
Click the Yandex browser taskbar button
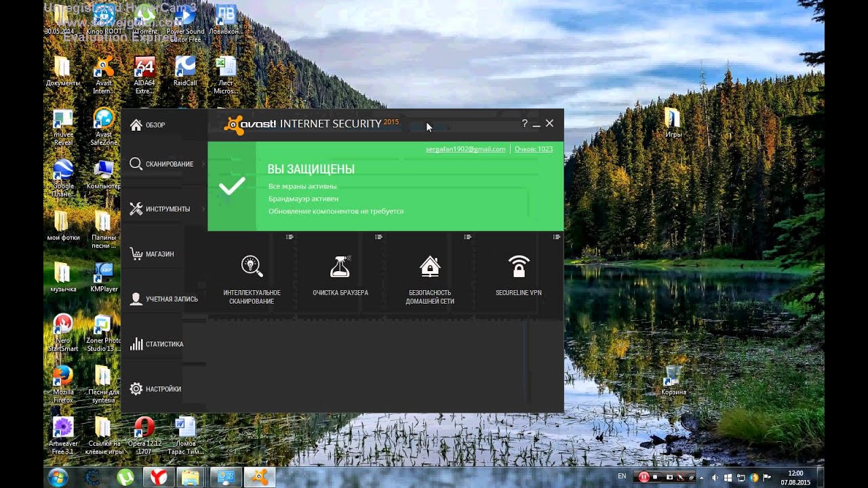(159, 477)
